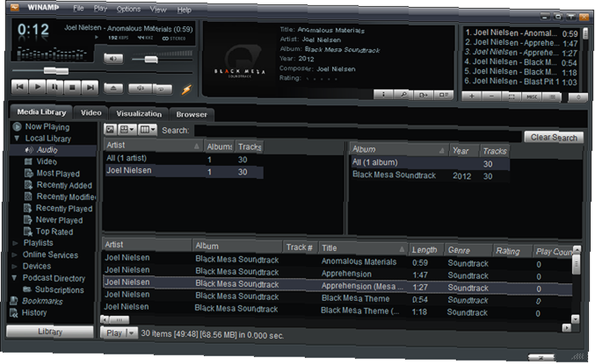The image size is (595, 364).
Task: Open the Help menu
Action: [x=184, y=10]
